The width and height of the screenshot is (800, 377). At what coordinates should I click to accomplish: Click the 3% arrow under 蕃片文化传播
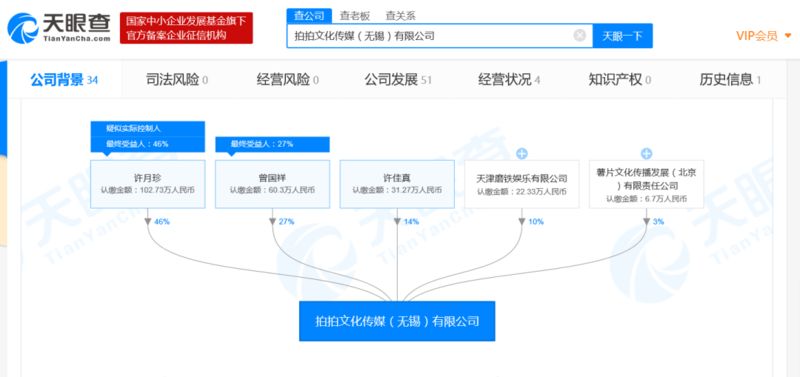(646, 221)
